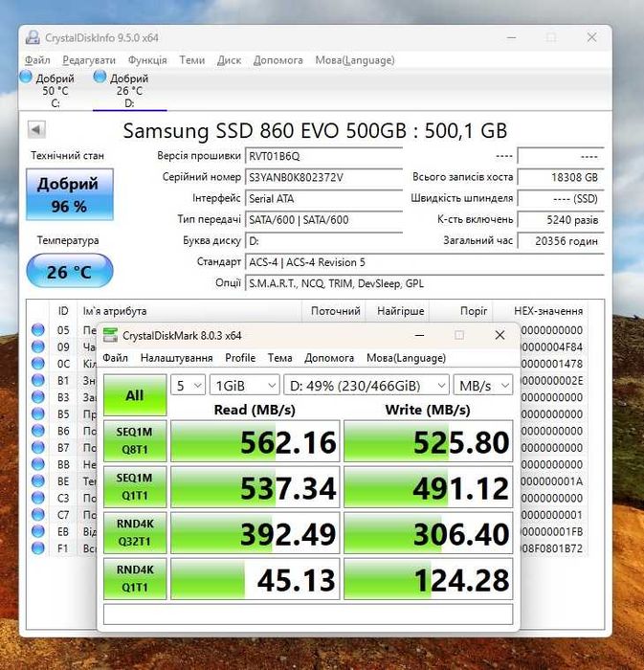Screen dimensions: 644x670
Task: Click the blue status orb for attribute BB
Action: point(38,464)
